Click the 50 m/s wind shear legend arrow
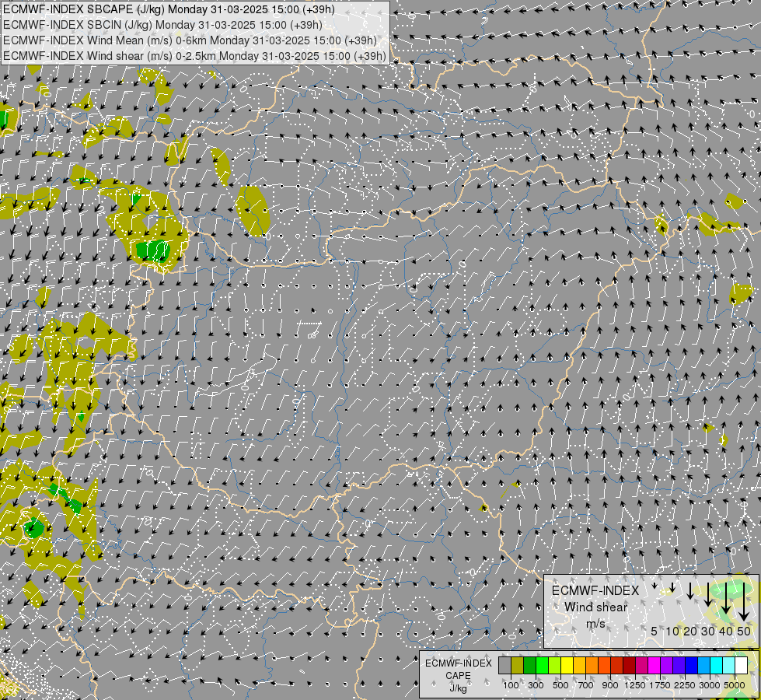Screen dimensions: 761x700 [x=744, y=602]
